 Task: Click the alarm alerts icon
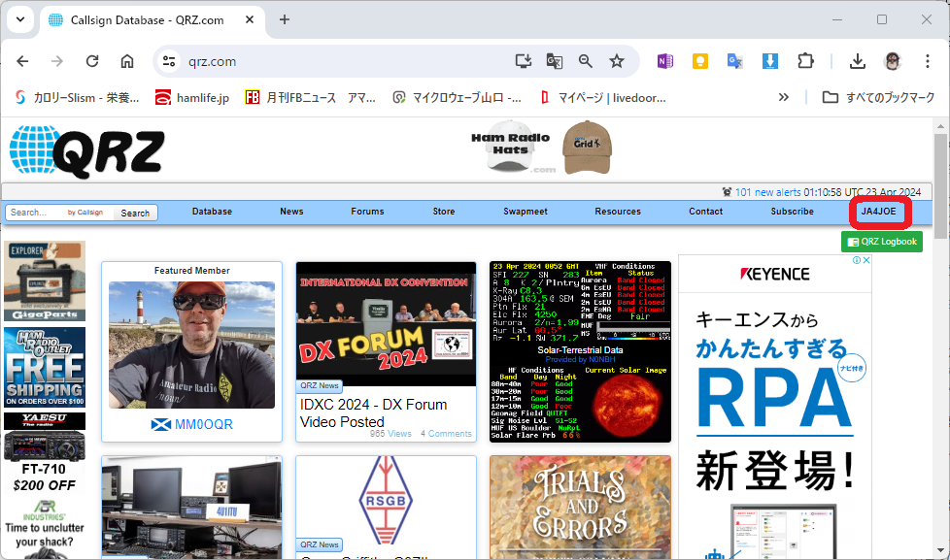[x=727, y=192]
